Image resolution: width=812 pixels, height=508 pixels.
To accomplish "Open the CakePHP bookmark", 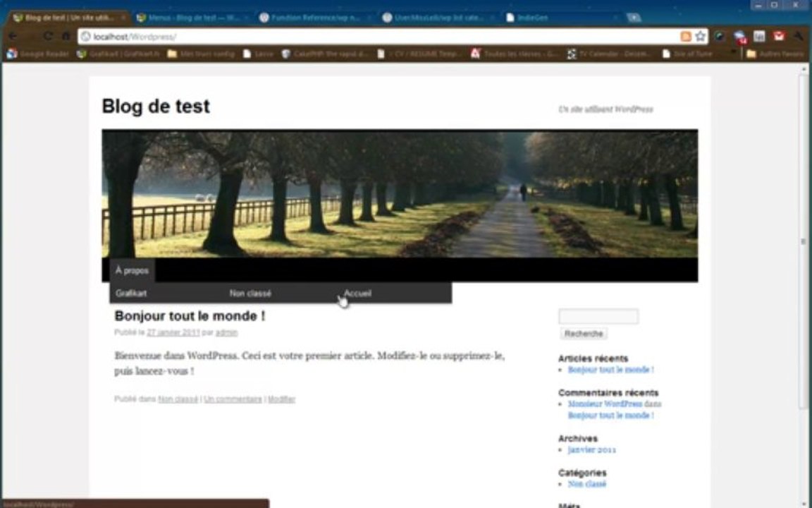I will (325, 54).
